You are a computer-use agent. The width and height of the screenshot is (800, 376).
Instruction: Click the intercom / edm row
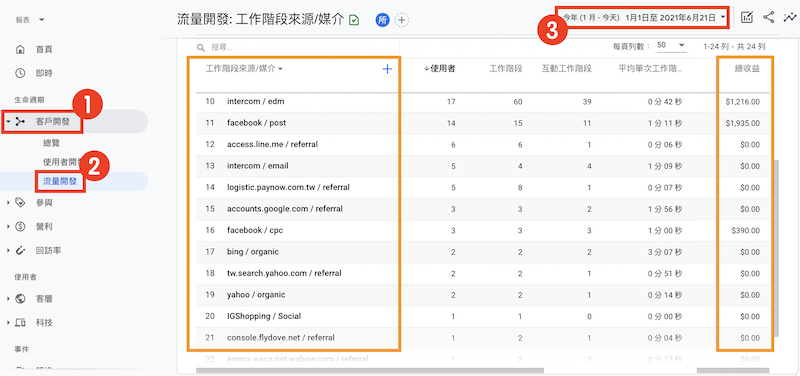pos(482,102)
